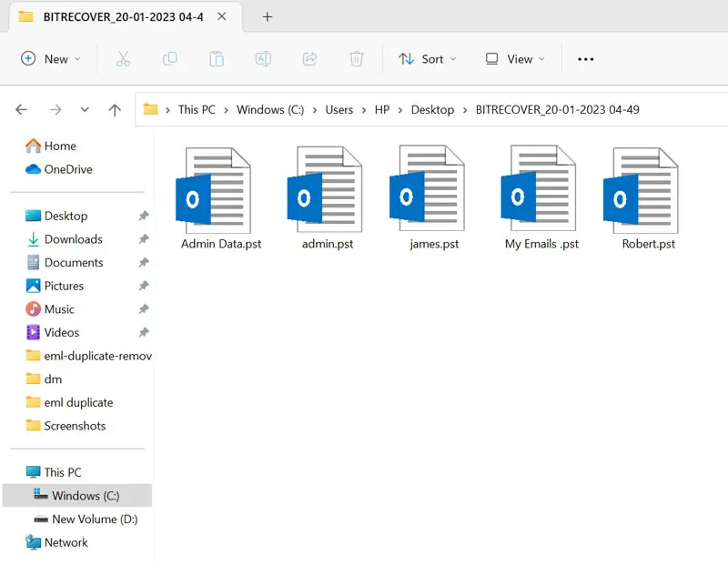Click the Cut scissors icon in toolbar
Viewport: 728px width, 565px height.
point(123,59)
